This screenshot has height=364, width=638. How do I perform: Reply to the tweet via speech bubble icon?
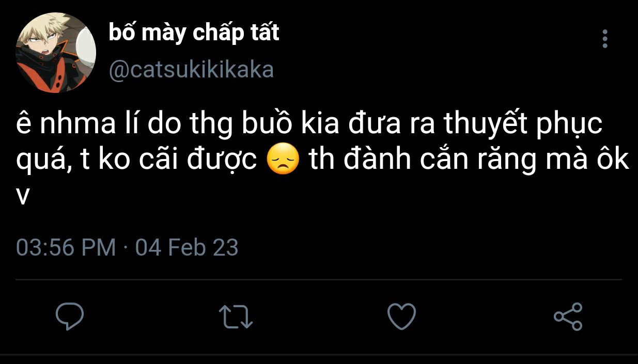pos(69,316)
